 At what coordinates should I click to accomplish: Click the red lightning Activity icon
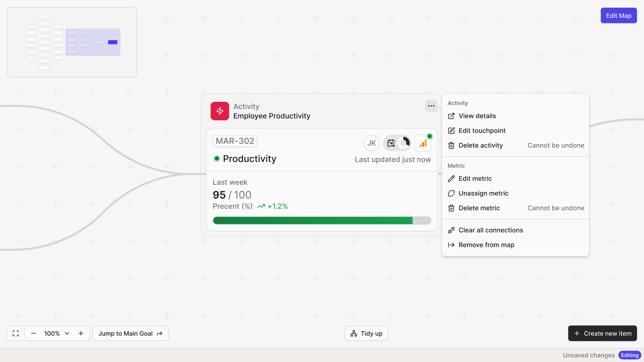point(220,111)
